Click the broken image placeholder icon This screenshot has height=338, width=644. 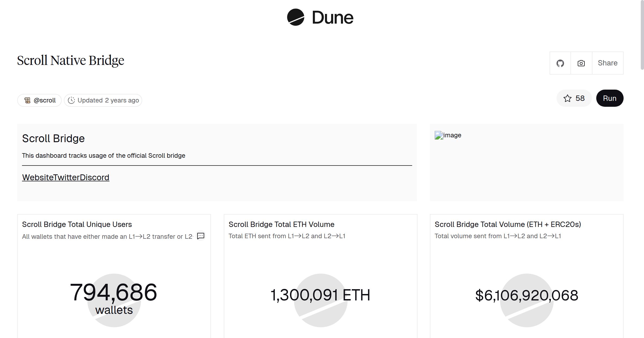point(438,135)
